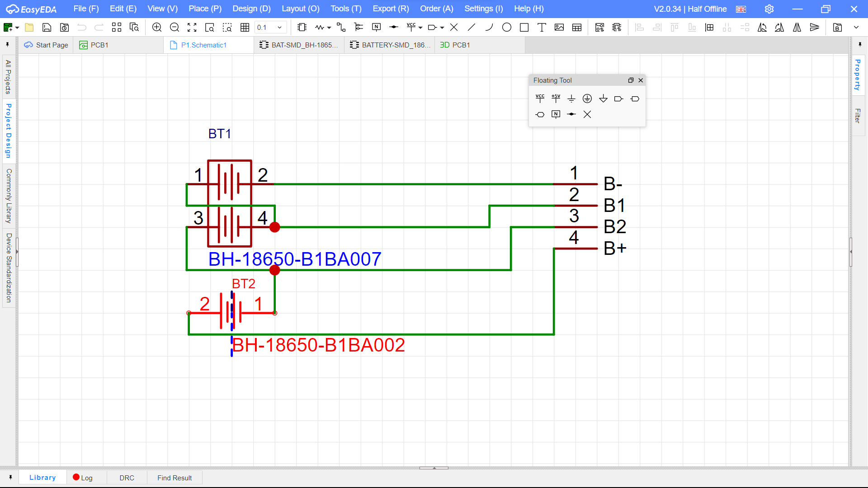Screen dimensions: 868x488
Task: Expand the toolbar overflow chevron
Action: pos(856,28)
